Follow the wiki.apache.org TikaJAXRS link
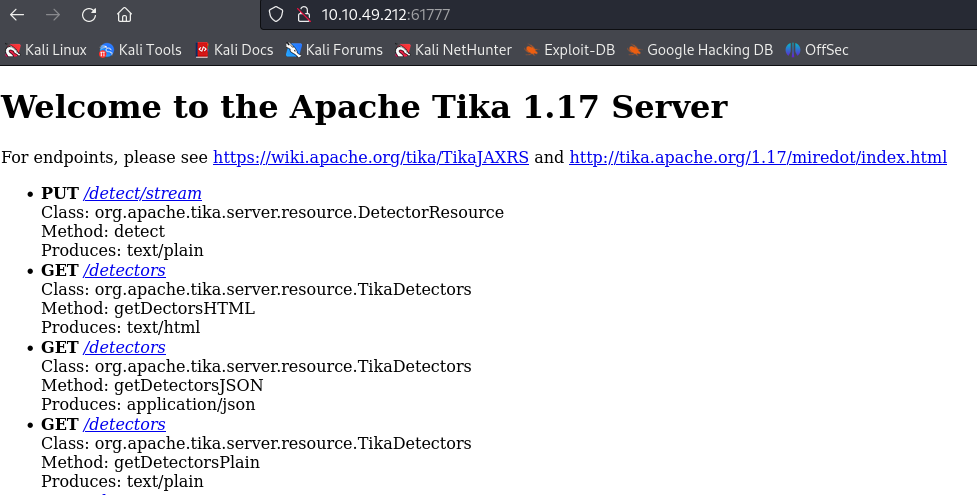Image resolution: width=977 pixels, height=495 pixels. coord(371,157)
